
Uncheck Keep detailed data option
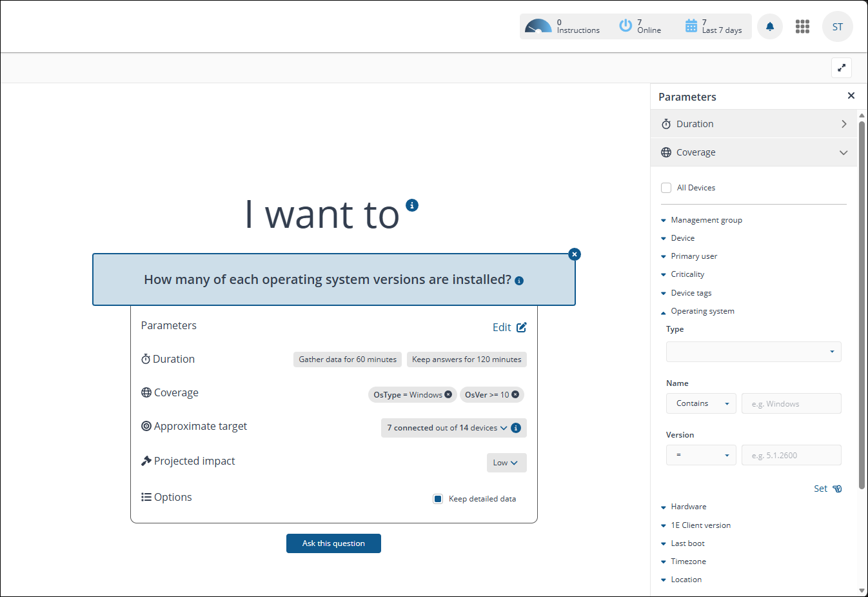(438, 499)
